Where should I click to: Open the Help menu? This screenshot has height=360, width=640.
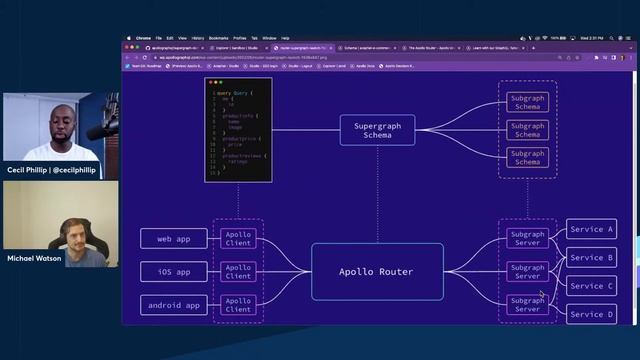click(285, 38)
